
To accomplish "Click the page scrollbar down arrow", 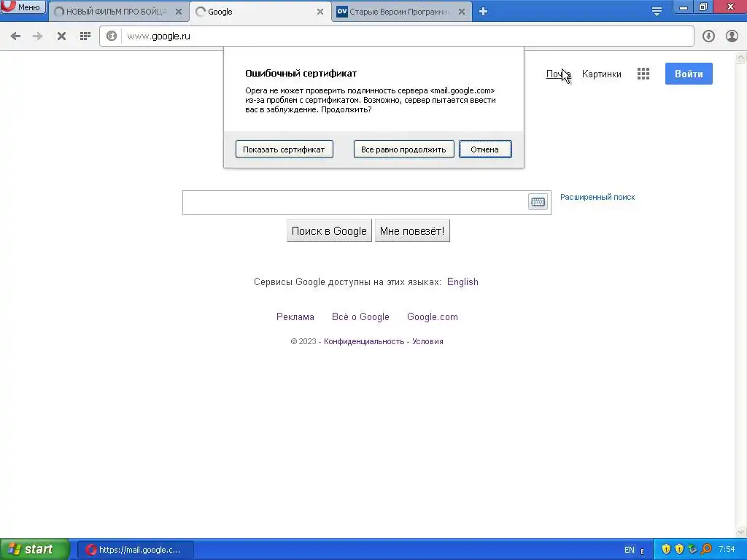I will pos(741,532).
